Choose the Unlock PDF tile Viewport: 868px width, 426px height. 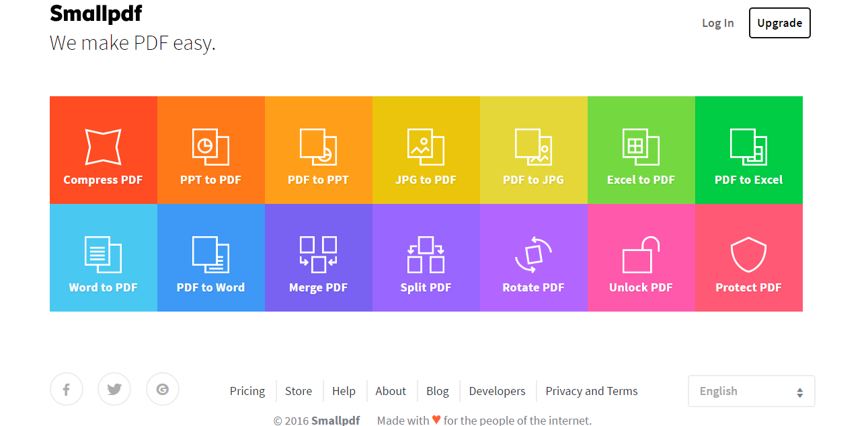click(641, 258)
